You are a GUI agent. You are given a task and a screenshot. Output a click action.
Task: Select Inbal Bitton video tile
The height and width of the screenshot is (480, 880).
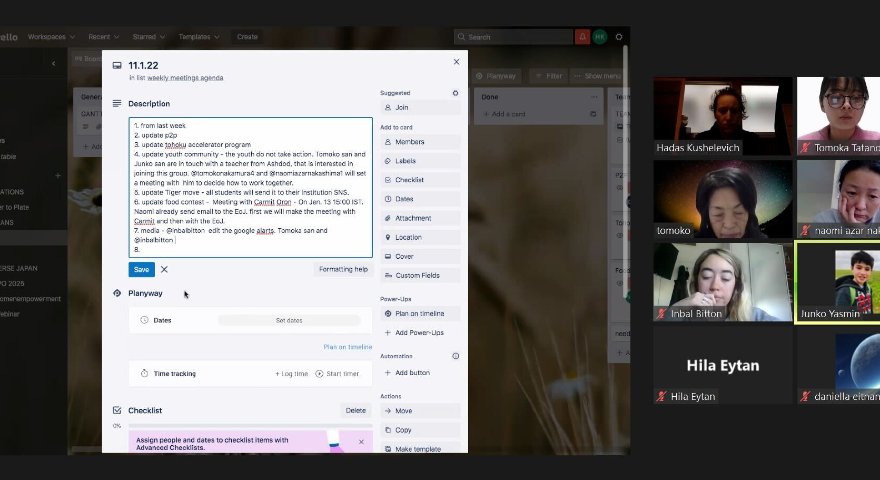(x=723, y=282)
